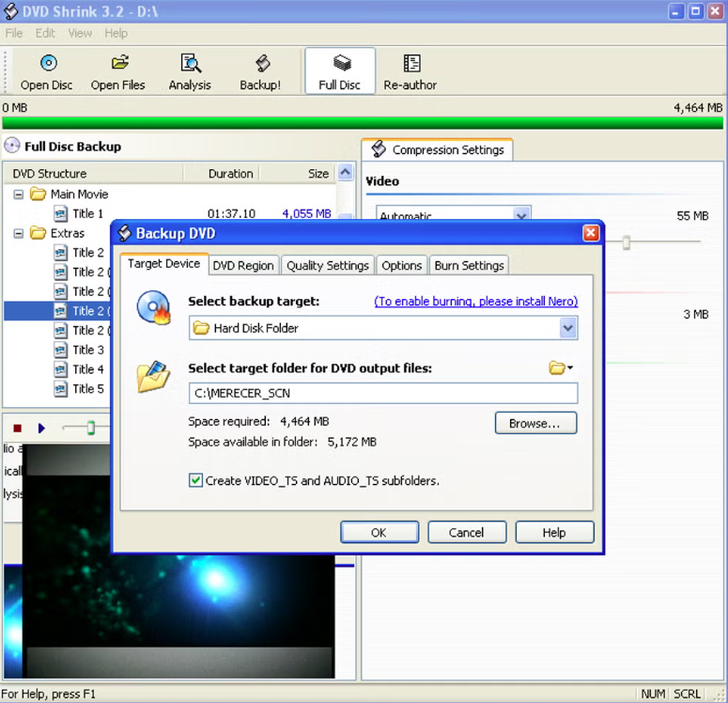This screenshot has width=728, height=703.
Task: Click the icon of the first Title 2 entry under Extras
Action: coord(60,253)
